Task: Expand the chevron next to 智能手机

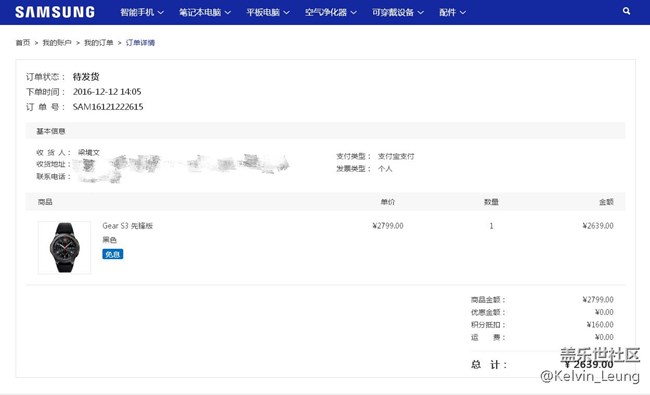Action: pos(160,13)
